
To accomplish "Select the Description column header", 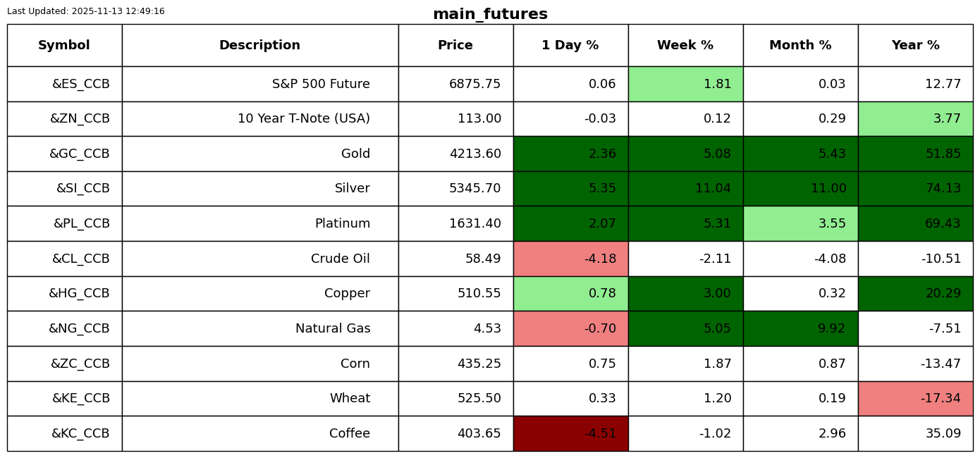I will pos(260,45).
